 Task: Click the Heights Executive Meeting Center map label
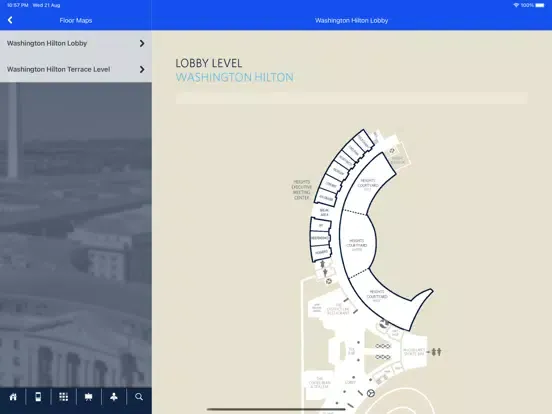pos(302,190)
